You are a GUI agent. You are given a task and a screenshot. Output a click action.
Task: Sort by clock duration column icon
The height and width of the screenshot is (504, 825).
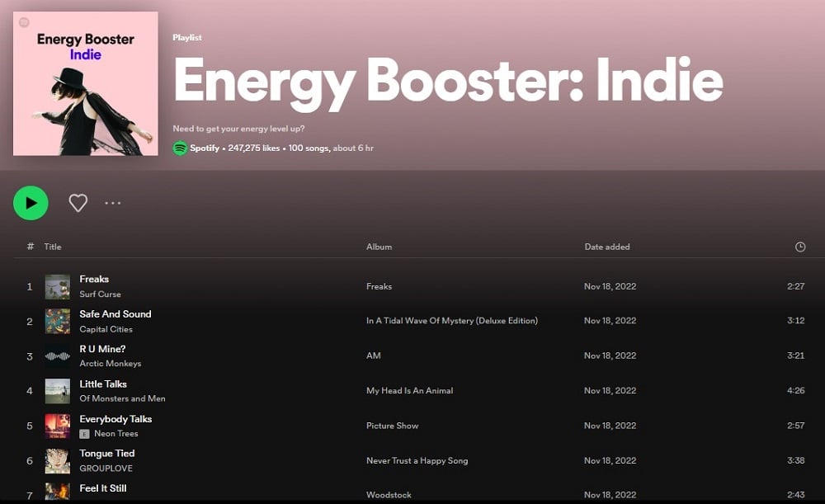[x=799, y=247]
